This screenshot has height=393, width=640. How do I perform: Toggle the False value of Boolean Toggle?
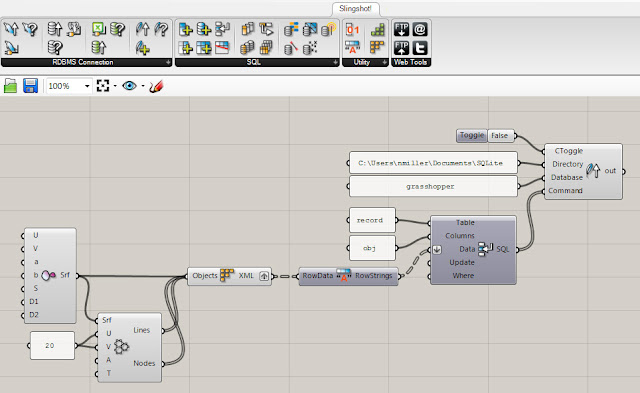500,135
